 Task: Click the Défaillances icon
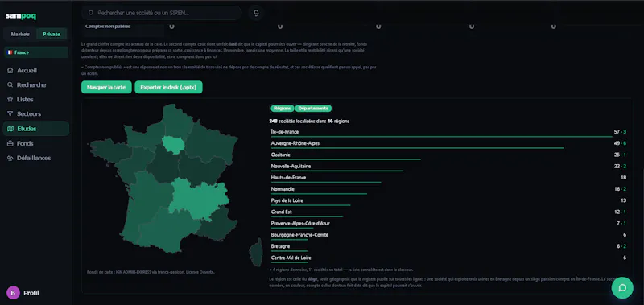tap(10, 158)
